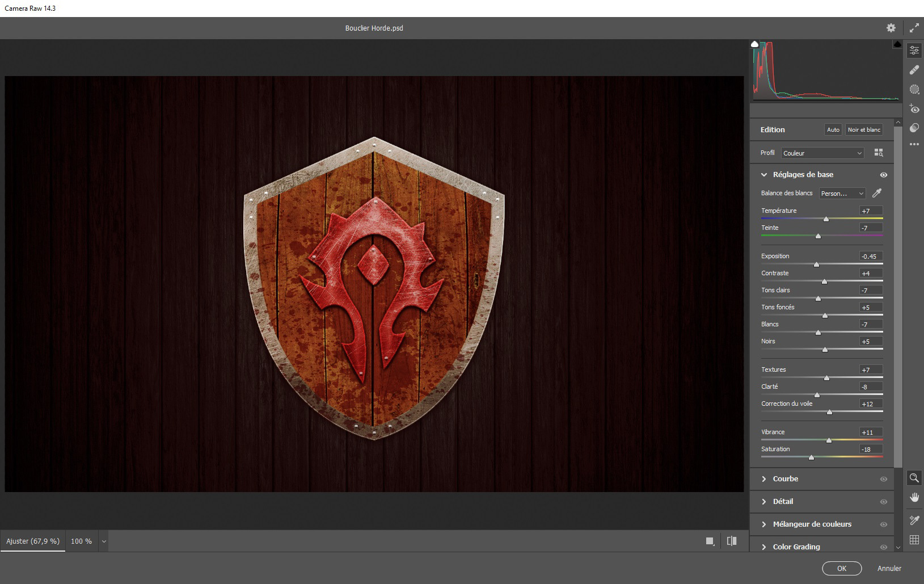Click the Auto button
924x584 pixels.
coord(833,130)
